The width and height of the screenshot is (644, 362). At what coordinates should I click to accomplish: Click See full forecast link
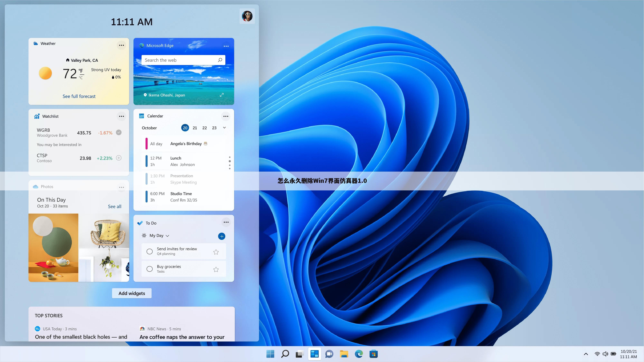point(79,96)
